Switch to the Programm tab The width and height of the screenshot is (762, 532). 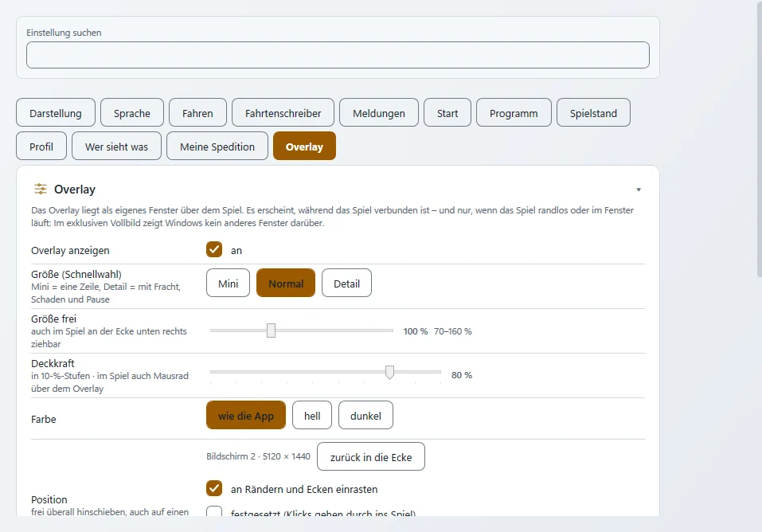tap(514, 113)
